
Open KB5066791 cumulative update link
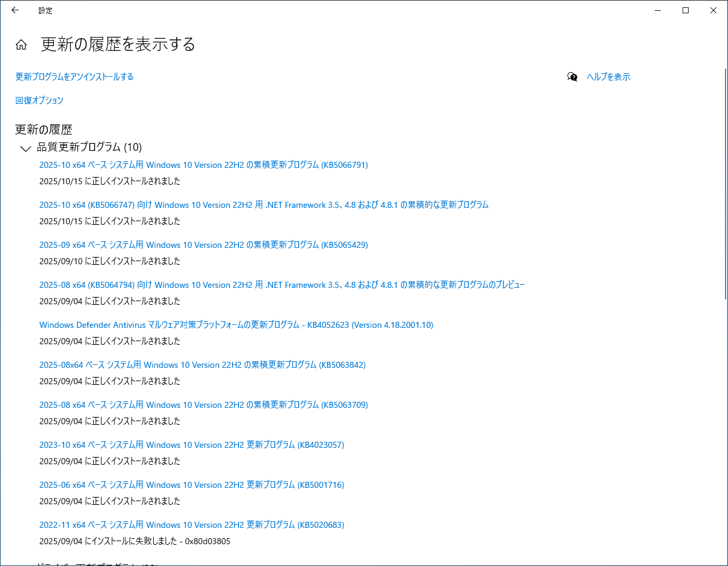click(x=204, y=165)
